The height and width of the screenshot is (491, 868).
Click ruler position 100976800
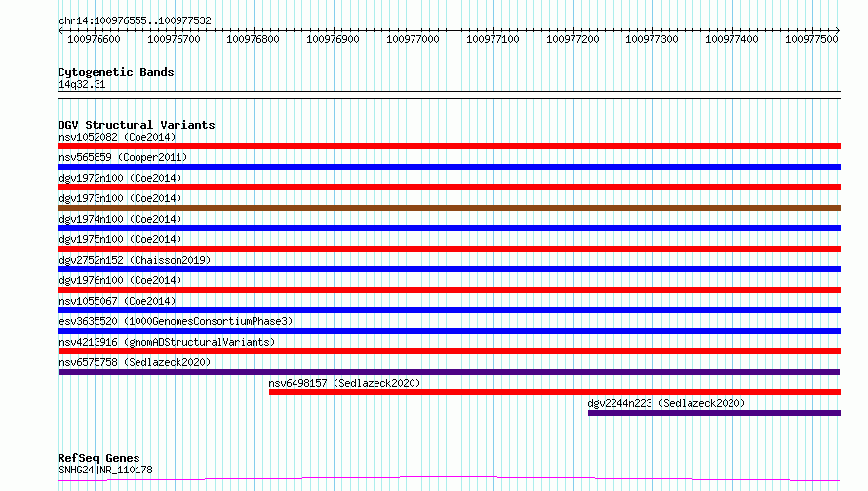(x=253, y=39)
